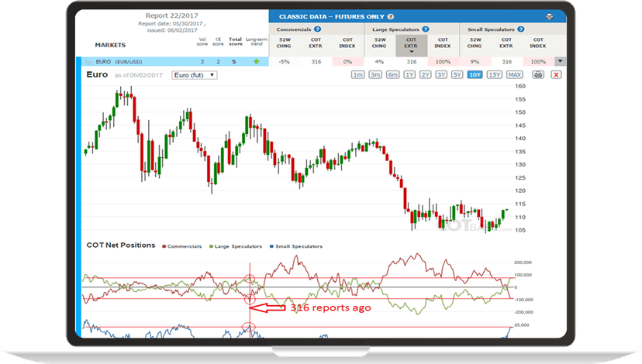This screenshot has width=642, height=364.
Task: Expand EURO row dropdown arrow at right
Action: coord(560,61)
